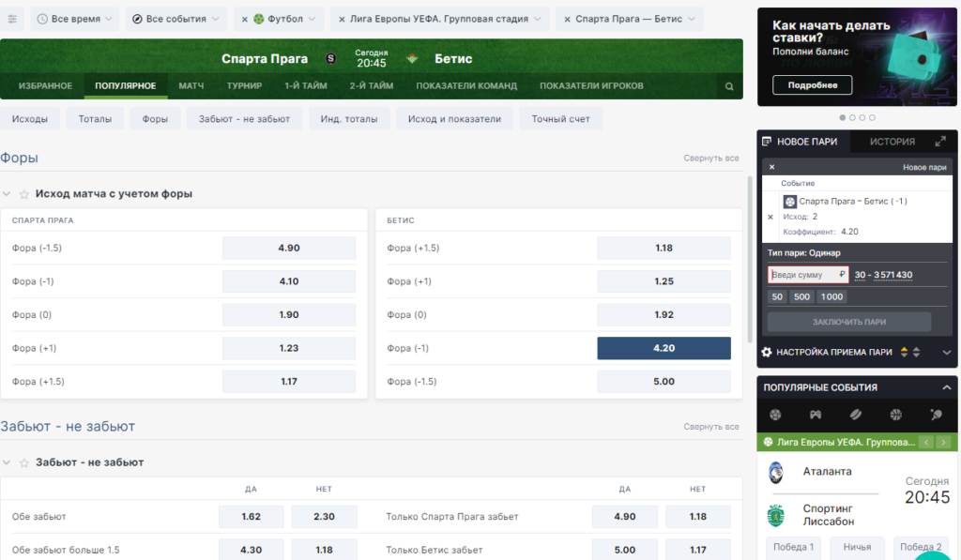Screen dimensions: 961x560
Task: Open the Показатели игроков tab
Action: (591, 85)
